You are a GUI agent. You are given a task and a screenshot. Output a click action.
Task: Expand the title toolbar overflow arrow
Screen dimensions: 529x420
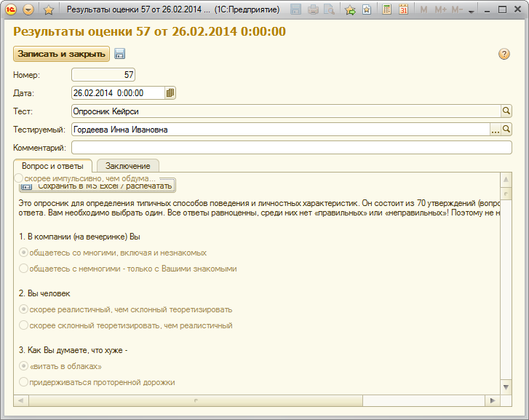point(472,12)
